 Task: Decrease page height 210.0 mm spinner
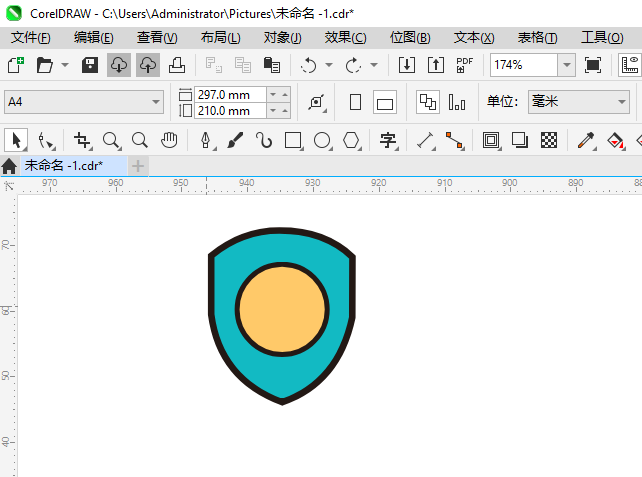point(273,111)
